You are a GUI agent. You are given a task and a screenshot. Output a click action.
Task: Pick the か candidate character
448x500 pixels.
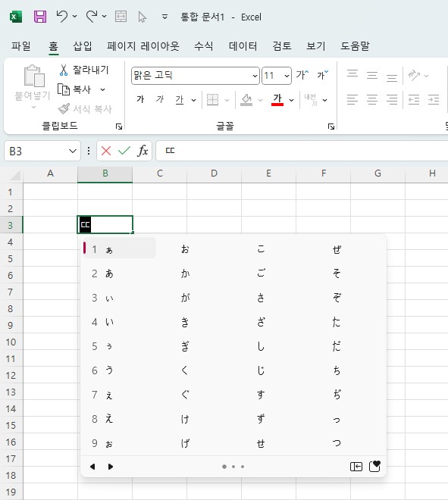(x=185, y=273)
